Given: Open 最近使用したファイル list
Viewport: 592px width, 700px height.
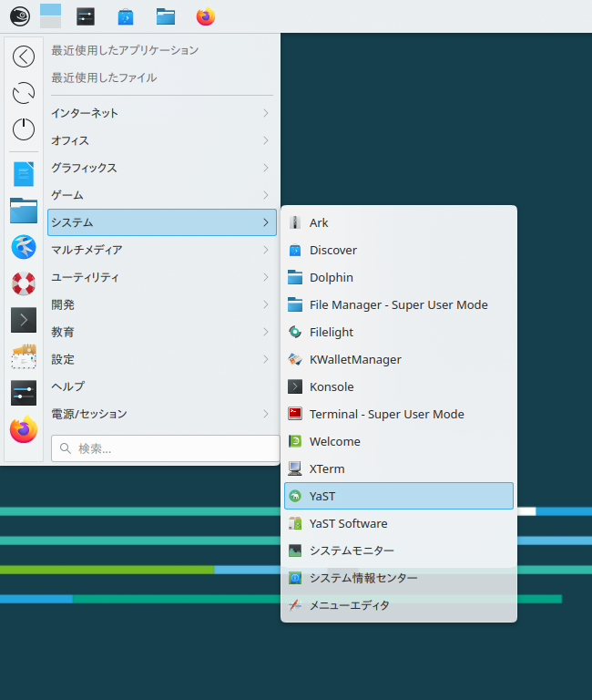Looking at the screenshot, I should 104,77.
